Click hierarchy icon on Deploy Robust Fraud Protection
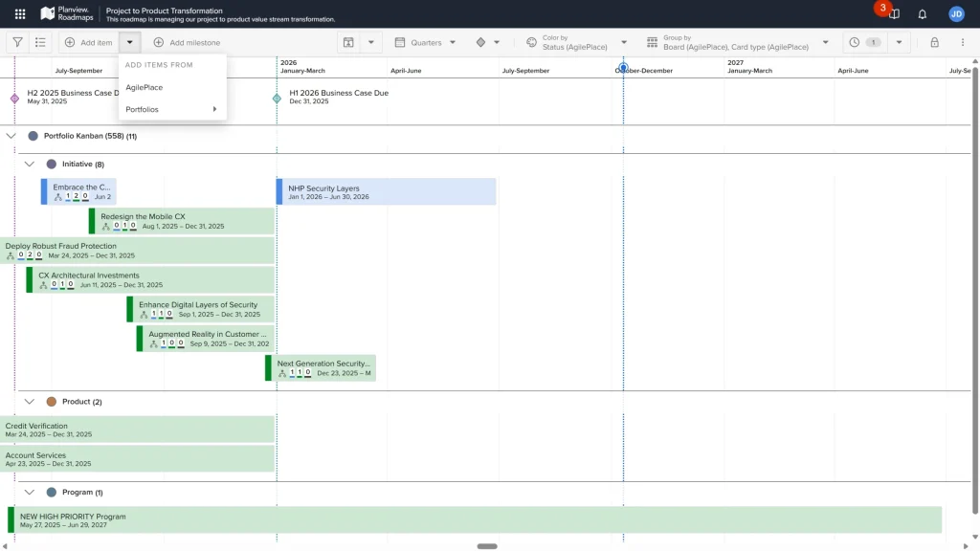The height and width of the screenshot is (551, 980). point(10,255)
